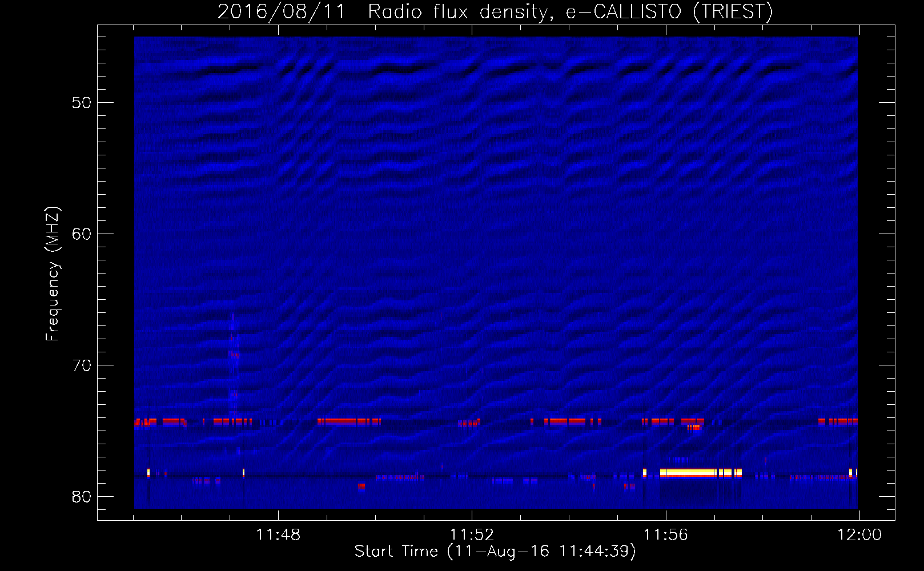Click the 12:00 time tick label
924x571 pixels.
point(859,535)
